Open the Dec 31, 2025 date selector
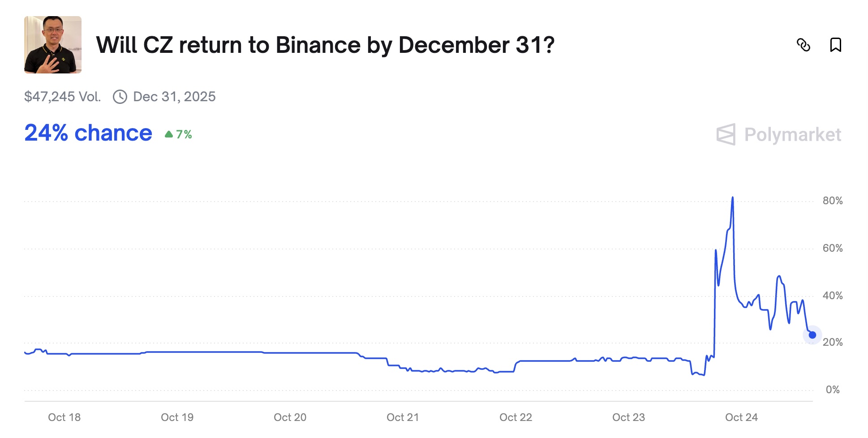 (175, 96)
